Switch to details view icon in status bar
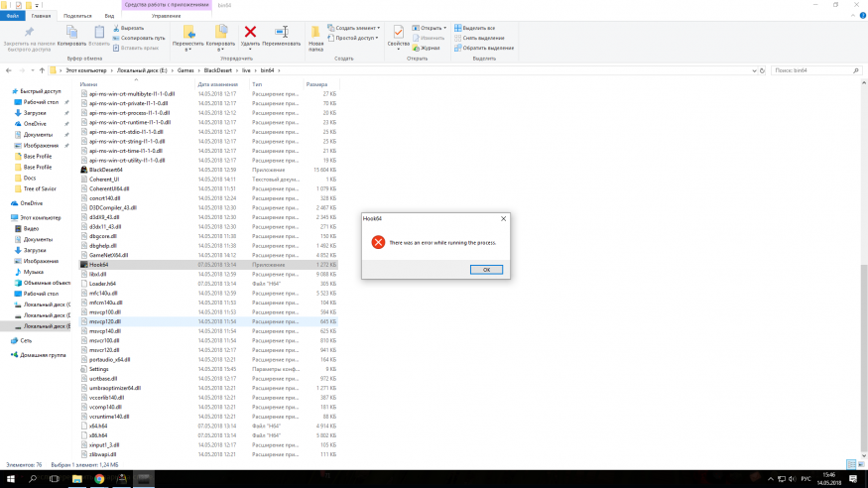This screenshot has height=488, width=868. point(851,464)
